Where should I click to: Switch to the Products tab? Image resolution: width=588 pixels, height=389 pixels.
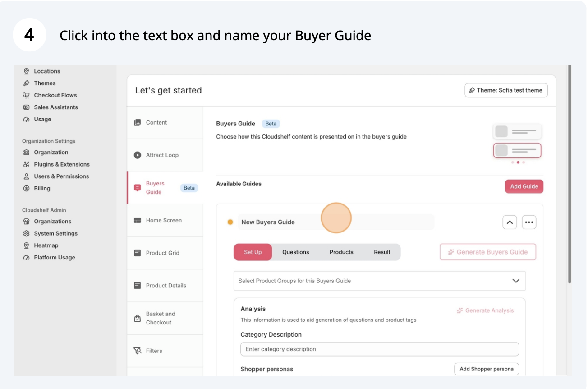tap(341, 252)
